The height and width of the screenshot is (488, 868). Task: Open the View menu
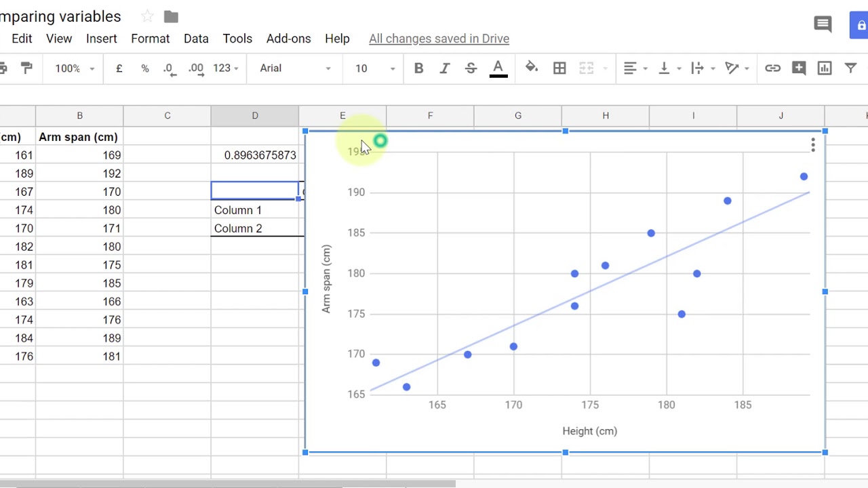[59, 39]
